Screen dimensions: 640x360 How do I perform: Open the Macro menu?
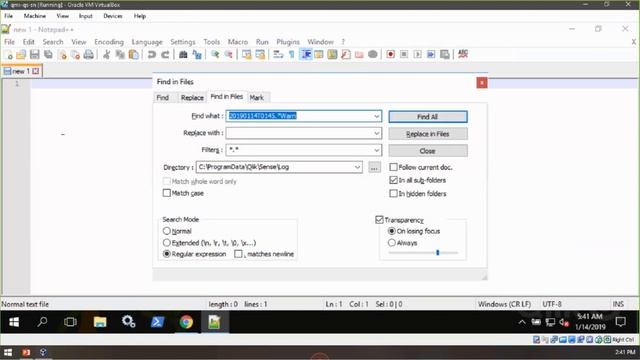pos(238,42)
